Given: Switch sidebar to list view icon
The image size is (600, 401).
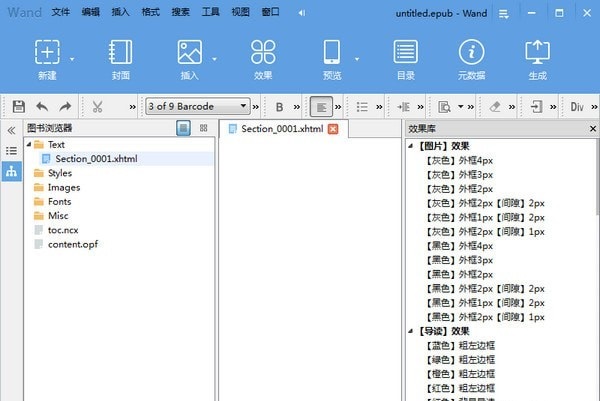Looking at the screenshot, I should 11,151.
